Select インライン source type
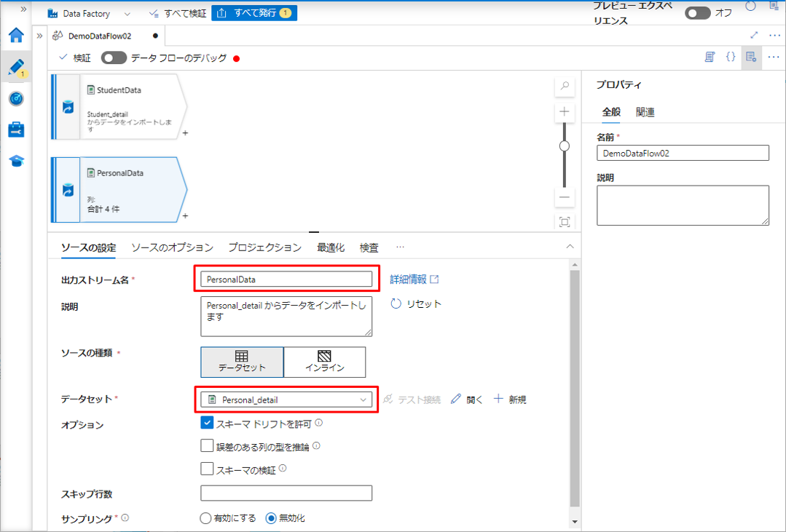786x532 pixels. coord(325,362)
